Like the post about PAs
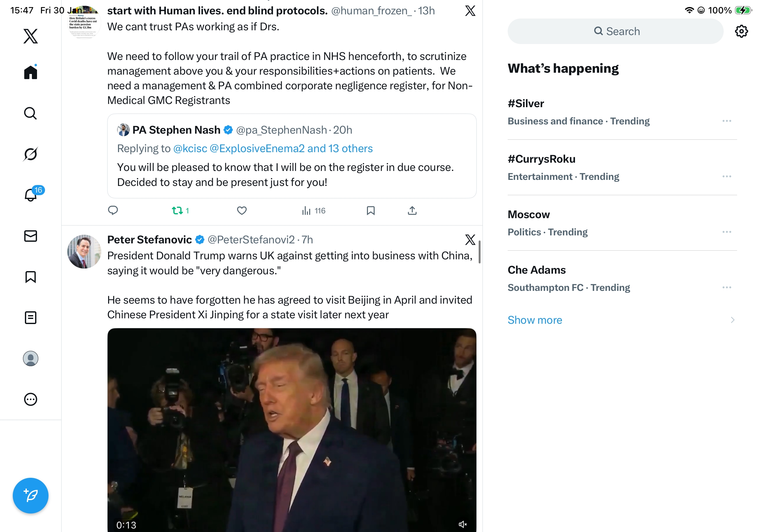 click(242, 211)
